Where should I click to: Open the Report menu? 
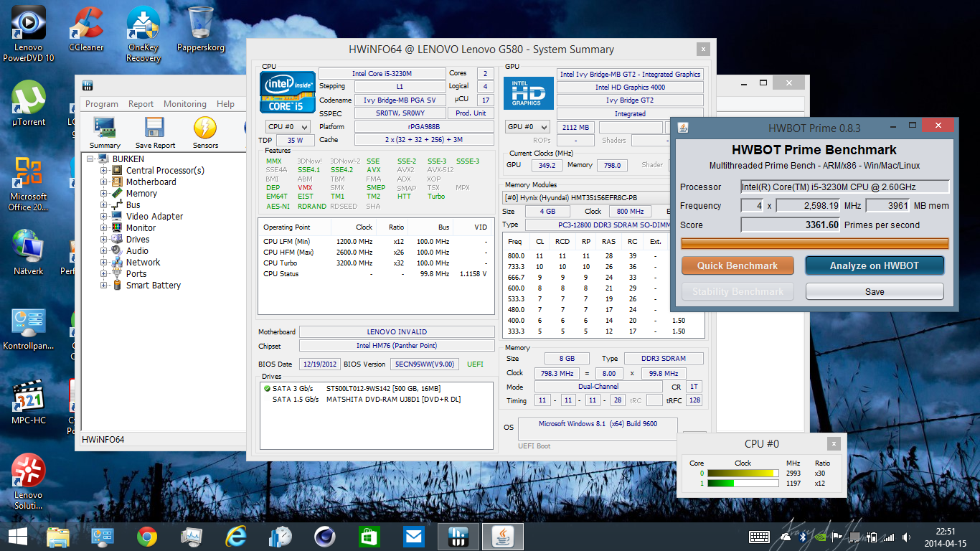pyautogui.click(x=141, y=104)
